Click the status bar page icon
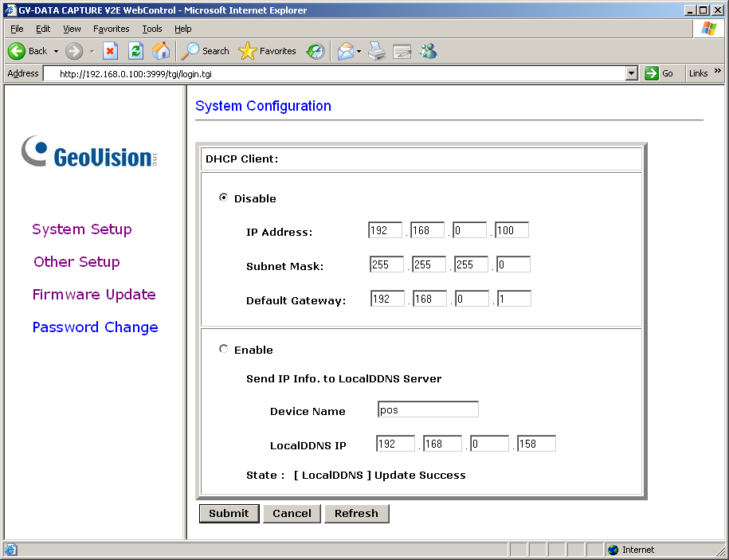Viewport: 729px width, 560px height. coord(11,550)
